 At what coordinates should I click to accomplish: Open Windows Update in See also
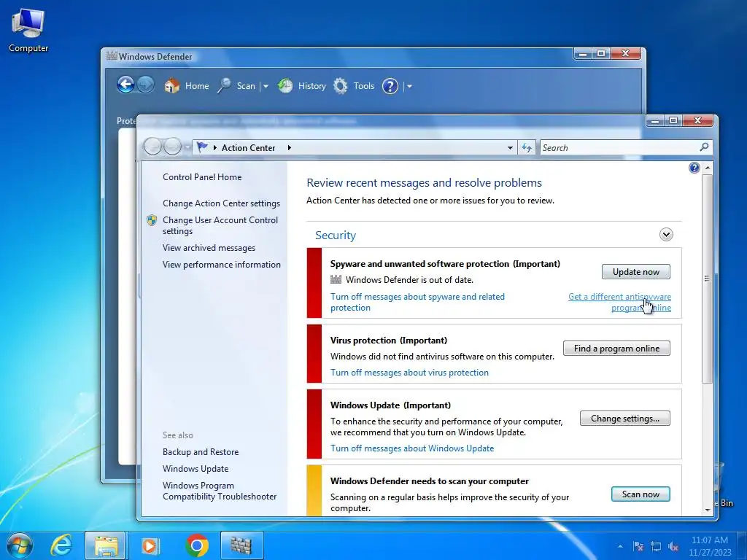point(196,469)
